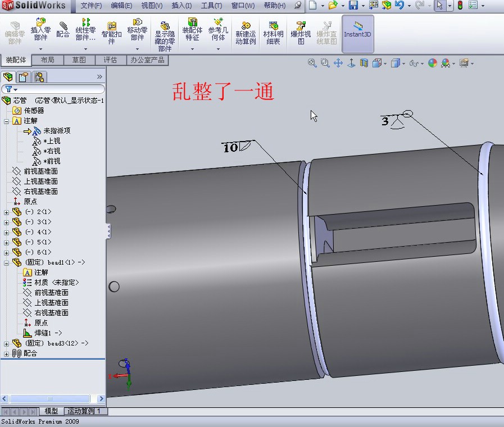Viewport: 504px width, 427px height.
Task: Click Reference Geometry icon
Action: click(x=218, y=30)
